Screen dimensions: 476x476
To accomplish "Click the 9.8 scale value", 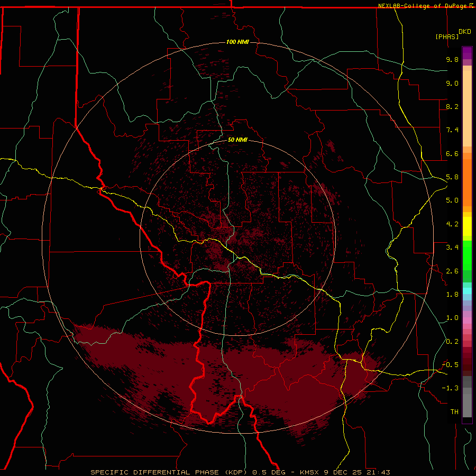I will 452,60.
